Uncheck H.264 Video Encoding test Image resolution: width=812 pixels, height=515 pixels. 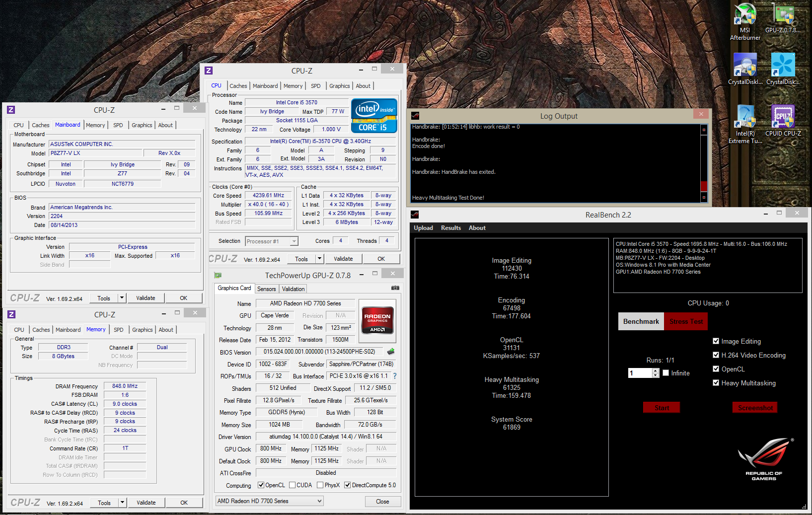(716, 355)
